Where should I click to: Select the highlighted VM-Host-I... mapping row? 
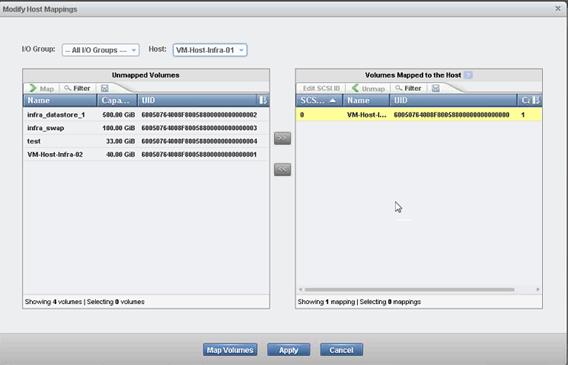(419, 115)
